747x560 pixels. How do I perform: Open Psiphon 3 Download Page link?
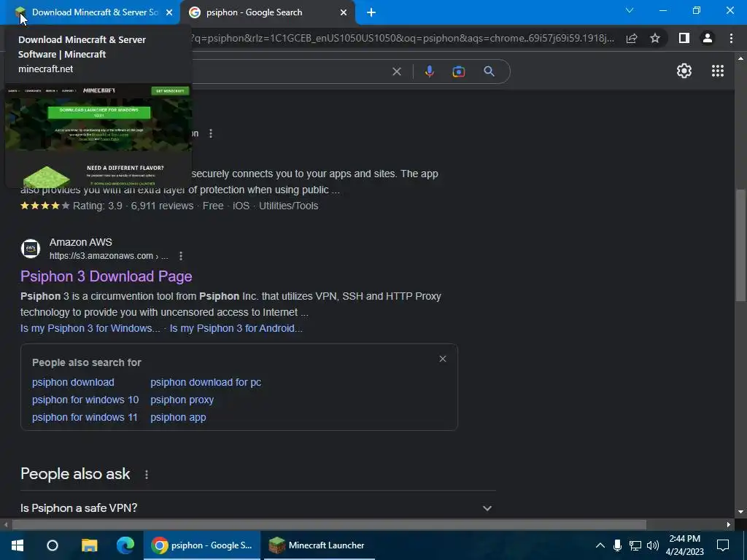(107, 276)
